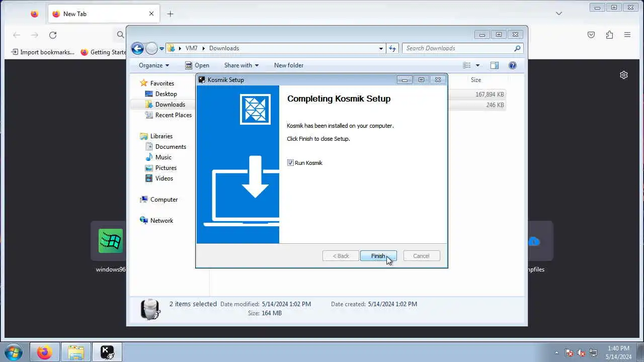Open Videos library
The height and width of the screenshot is (362, 644).
click(164, 178)
